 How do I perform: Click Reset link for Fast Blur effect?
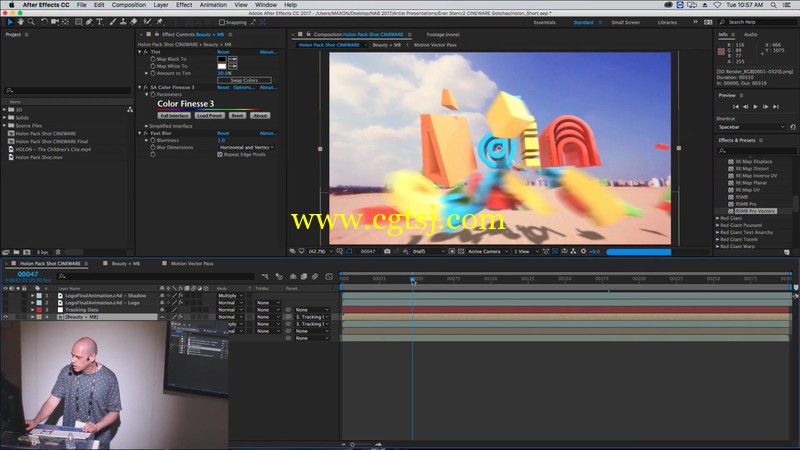[x=223, y=133]
